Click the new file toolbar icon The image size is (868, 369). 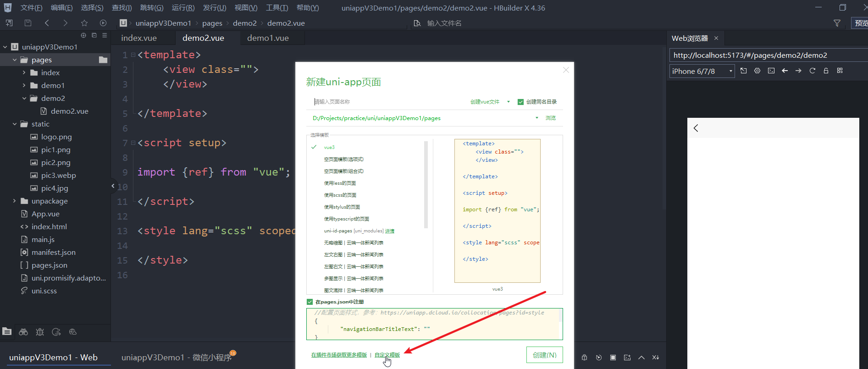click(9, 23)
